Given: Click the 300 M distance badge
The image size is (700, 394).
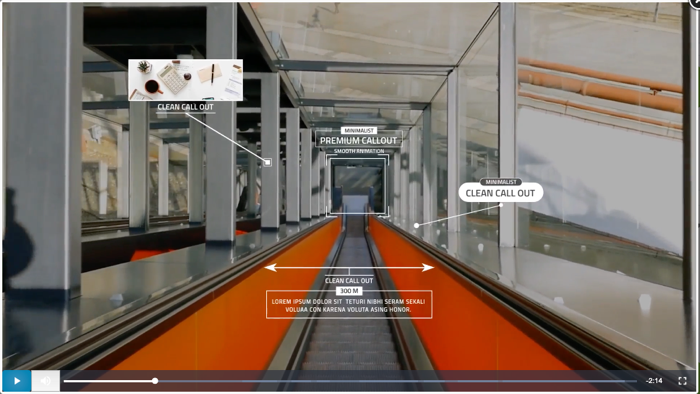Looking at the screenshot, I should pos(349,291).
